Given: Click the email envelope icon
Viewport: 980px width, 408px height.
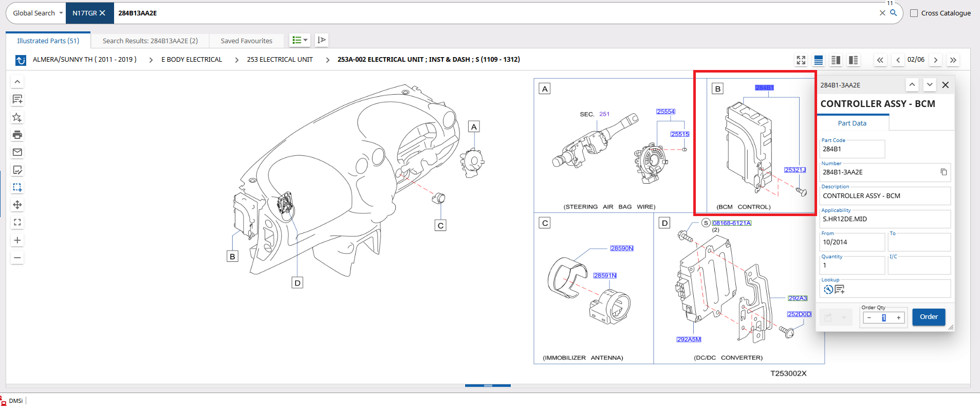Looking at the screenshot, I should [x=17, y=152].
